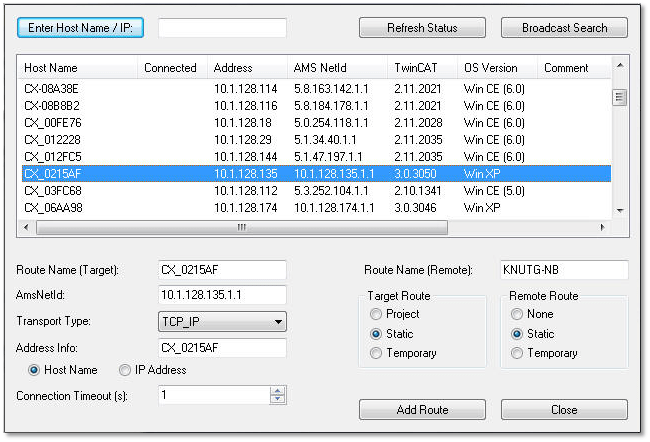Click the horizontal scrollbar thumb
The height and width of the screenshot is (442, 650).
click(x=242, y=227)
